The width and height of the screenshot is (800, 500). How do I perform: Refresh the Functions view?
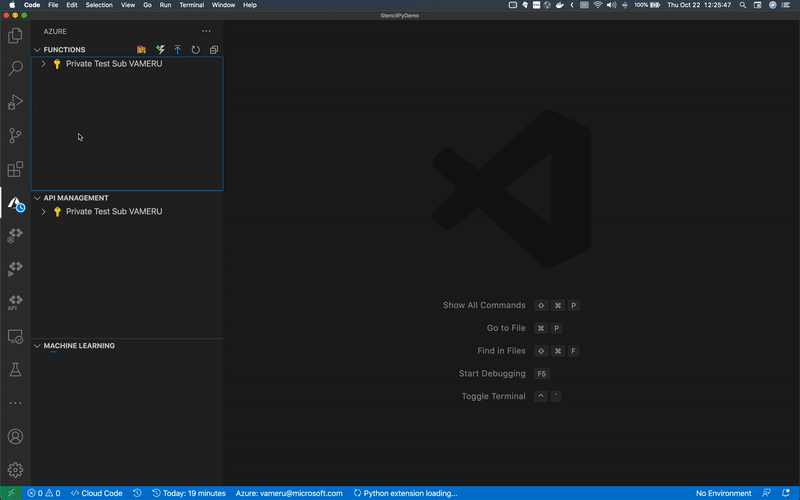pyautogui.click(x=195, y=49)
